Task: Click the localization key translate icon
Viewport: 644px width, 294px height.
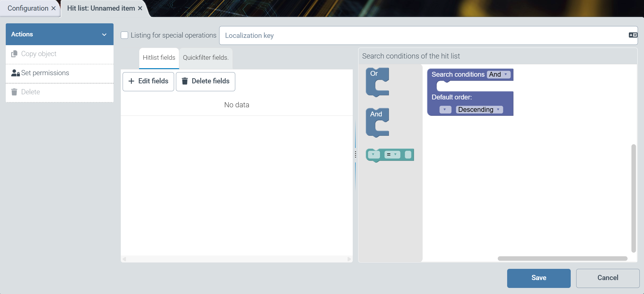Action: point(632,35)
